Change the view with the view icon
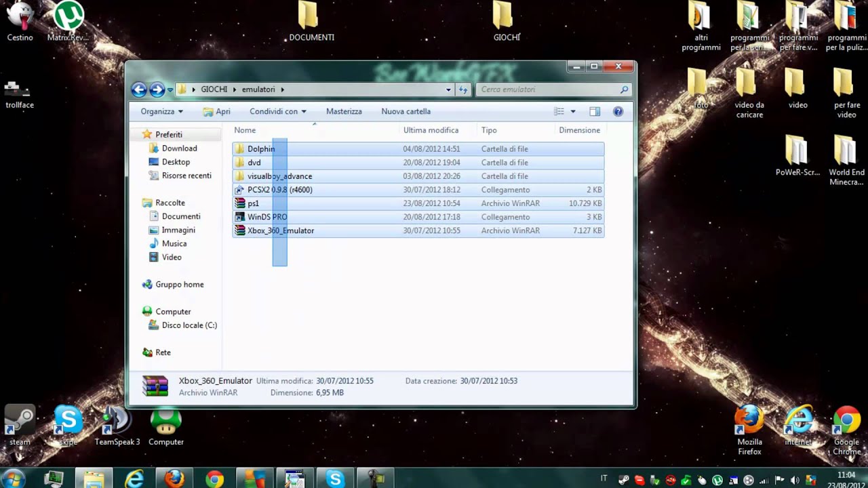This screenshot has width=868, height=488. pyautogui.click(x=559, y=111)
